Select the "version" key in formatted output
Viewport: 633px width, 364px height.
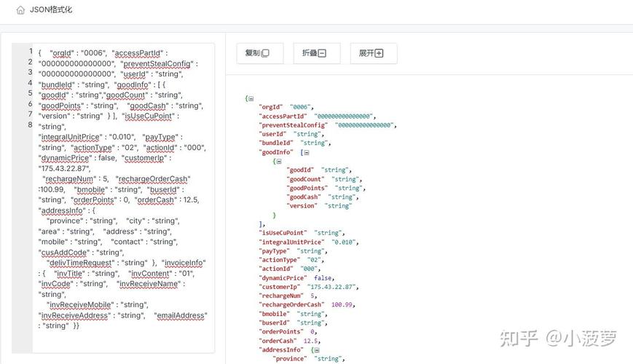tap(302, 206)
